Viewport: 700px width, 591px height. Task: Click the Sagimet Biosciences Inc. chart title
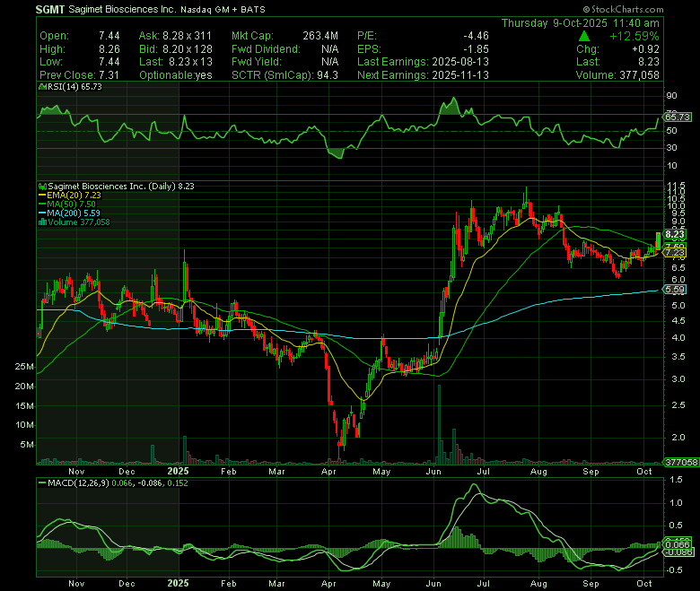pos(122,9)
